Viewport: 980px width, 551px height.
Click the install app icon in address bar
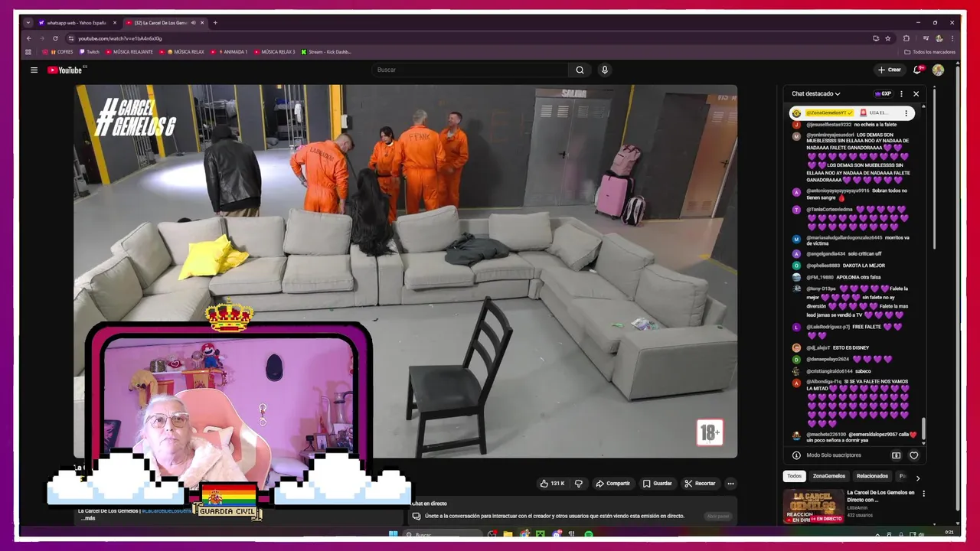876,38
